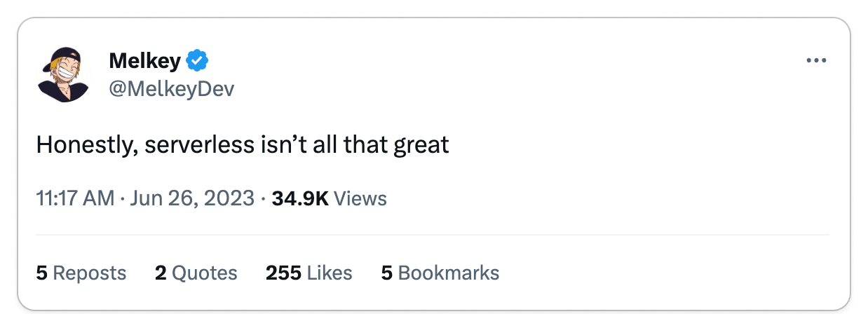The image size is (868, 328).
Task: Click the 5 Bookmarks stat
Action: [x=440, y=273]
